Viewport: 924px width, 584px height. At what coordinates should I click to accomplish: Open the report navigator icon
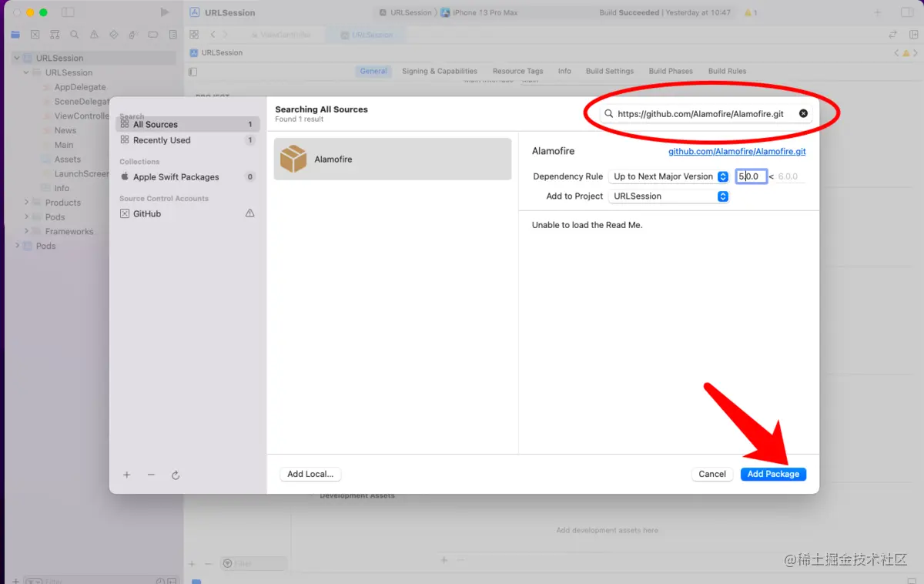click(x=172, y=35)
